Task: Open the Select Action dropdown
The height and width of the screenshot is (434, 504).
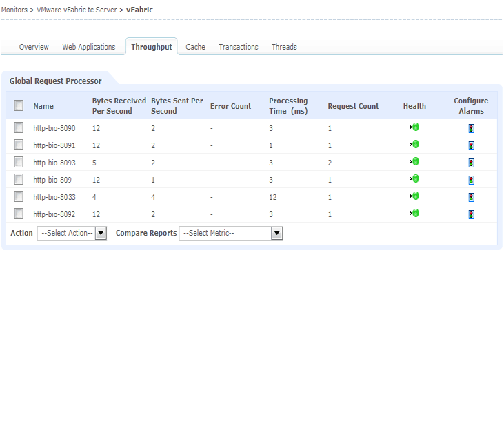Action: click(72, 234)
